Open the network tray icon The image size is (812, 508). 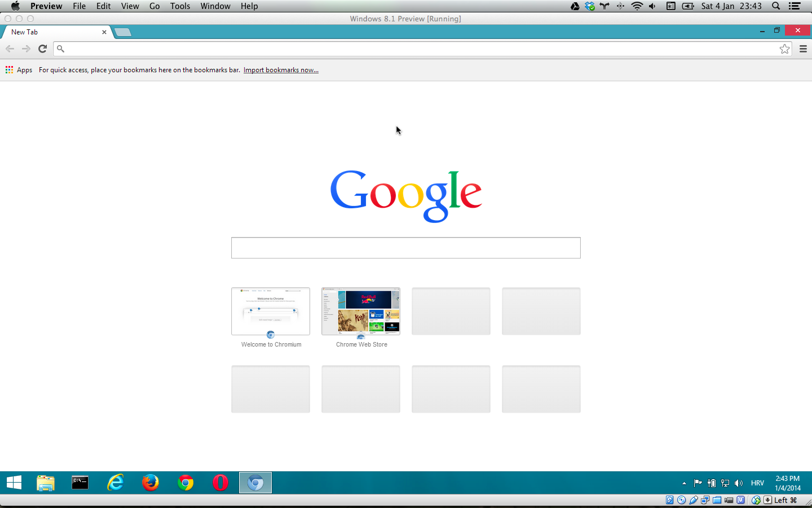point(725,483)
